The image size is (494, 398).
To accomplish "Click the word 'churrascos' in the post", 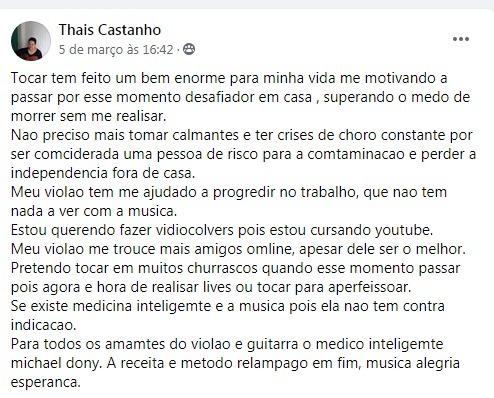I will 222,268.
